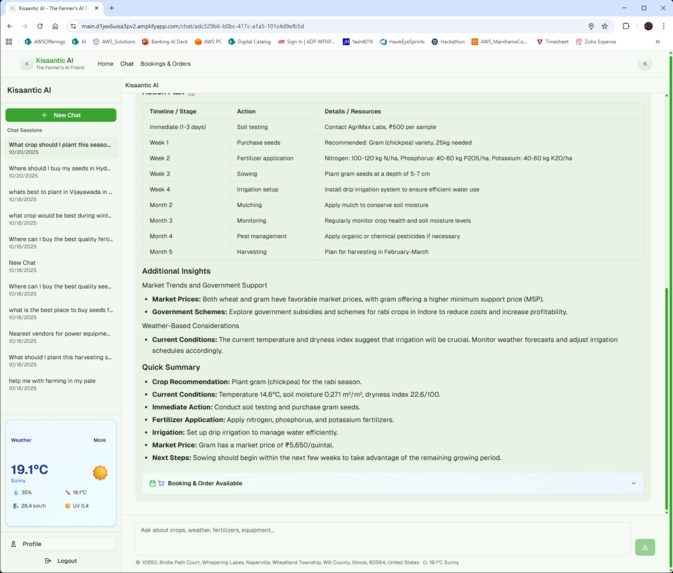Click the 'Additional Insights' heading

click(x=176, y=271)
